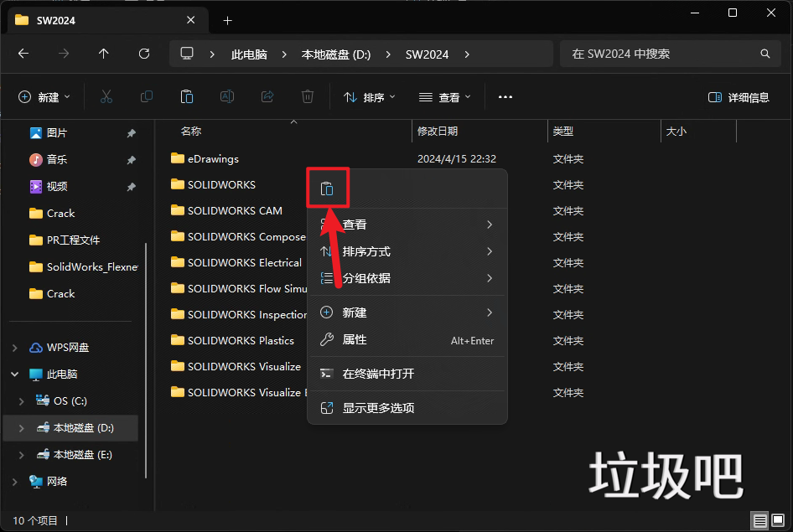This screenshot has height=532, width=793.
Task: Click the 详细信息 button
Action: (739, 96)
